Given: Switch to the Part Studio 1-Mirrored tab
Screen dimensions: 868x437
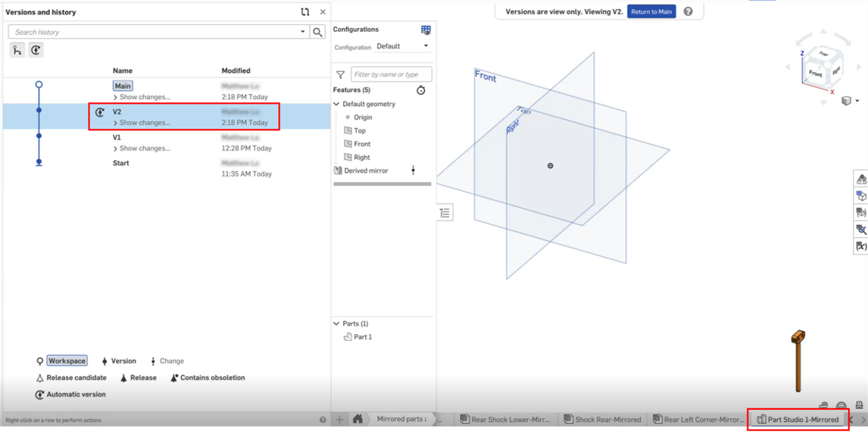Looking at the screenshot, I should pos(798,420).
